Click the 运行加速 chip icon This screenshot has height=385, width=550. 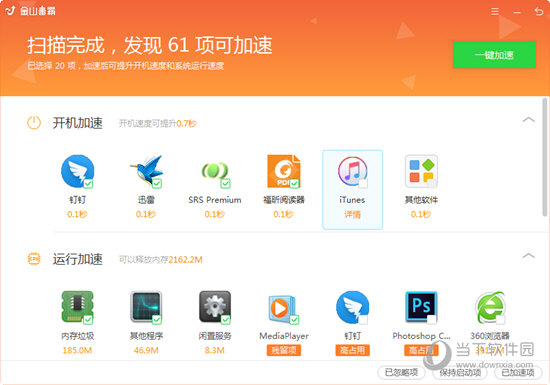pos(34,259)
